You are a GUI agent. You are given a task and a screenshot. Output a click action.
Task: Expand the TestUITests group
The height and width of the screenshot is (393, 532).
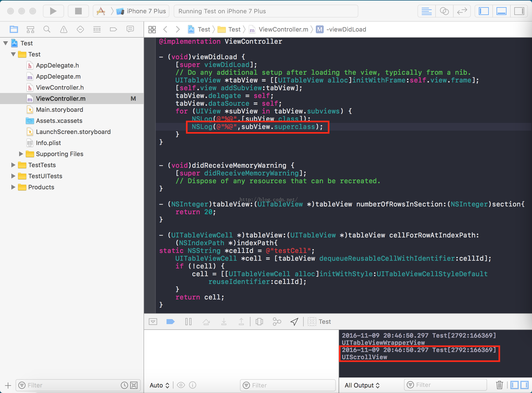[13, 176]
